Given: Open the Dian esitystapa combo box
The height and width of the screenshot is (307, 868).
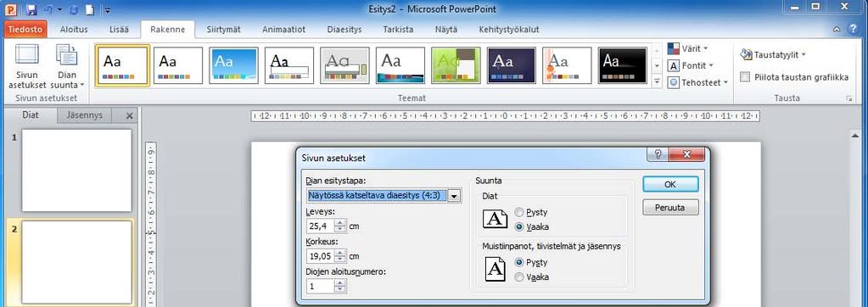Looking at the screenshot, I should 384,195.
